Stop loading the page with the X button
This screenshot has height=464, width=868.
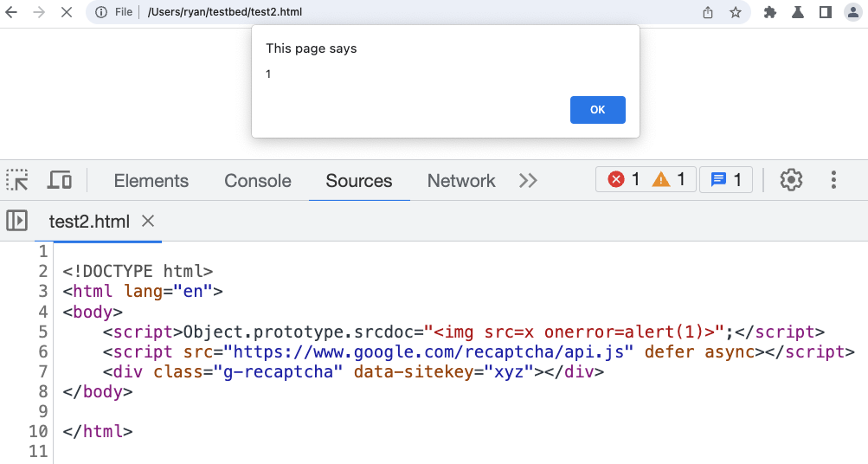click(x=67, y=11)
